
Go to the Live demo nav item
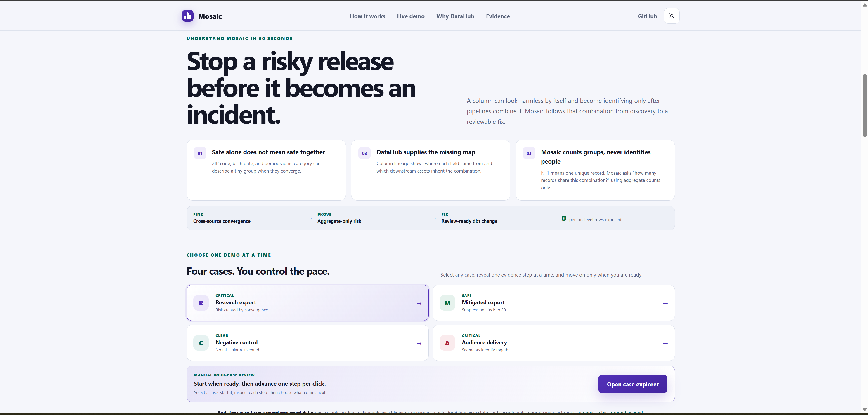coord(410,16)
